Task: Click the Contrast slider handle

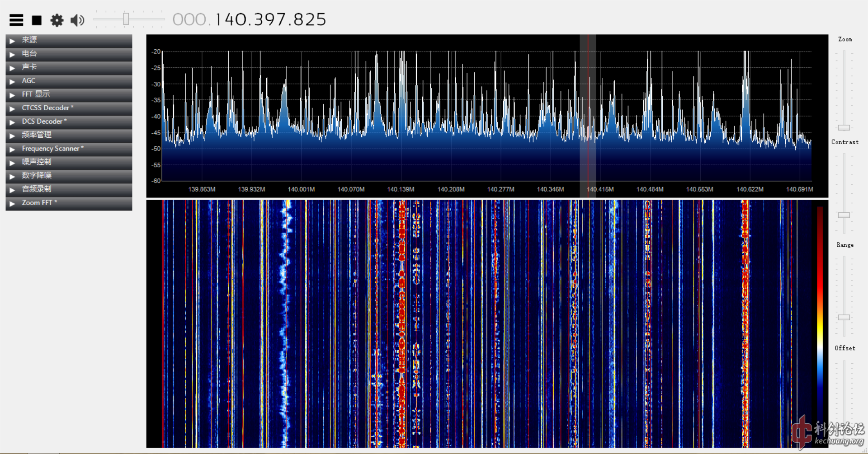Action: (x=844, y=215)
